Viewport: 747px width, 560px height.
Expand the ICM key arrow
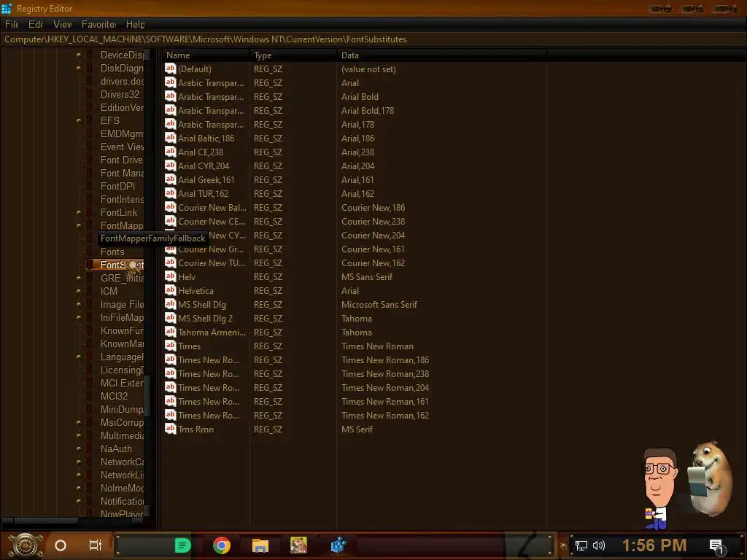click(79, 291)
